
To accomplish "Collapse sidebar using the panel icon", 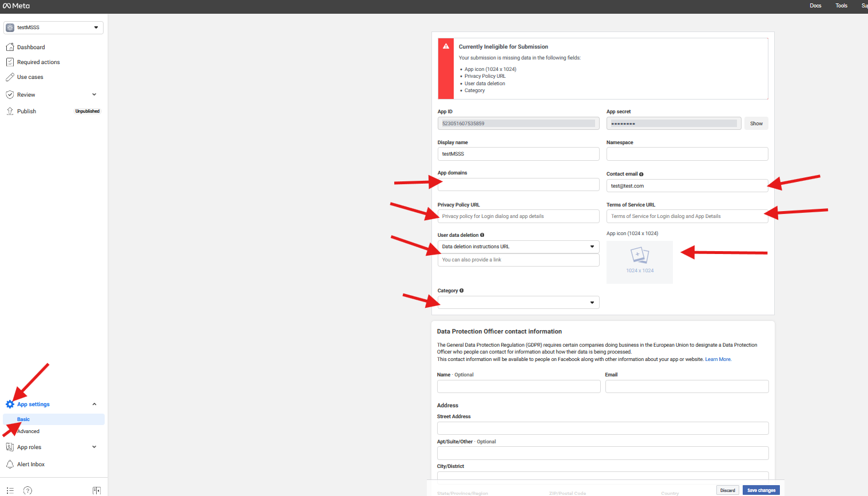I will pos(97,490).
